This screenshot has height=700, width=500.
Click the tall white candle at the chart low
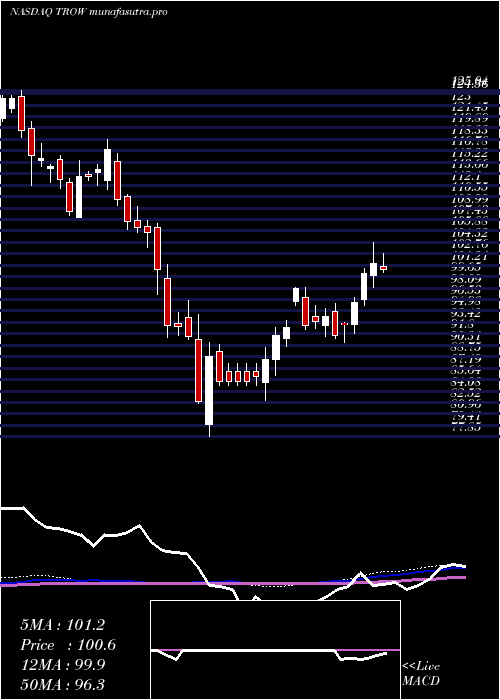pos(209,390)
